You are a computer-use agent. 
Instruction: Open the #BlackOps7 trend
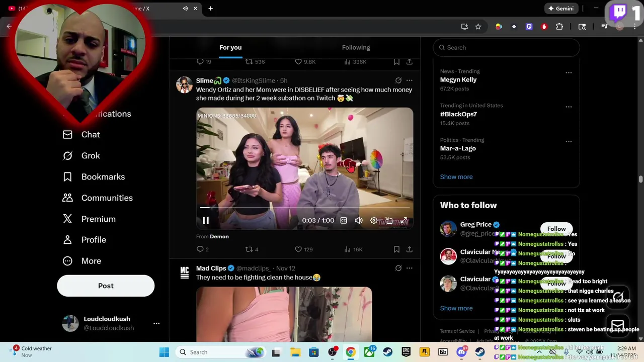pyautogui.click(x=458, y=114)
